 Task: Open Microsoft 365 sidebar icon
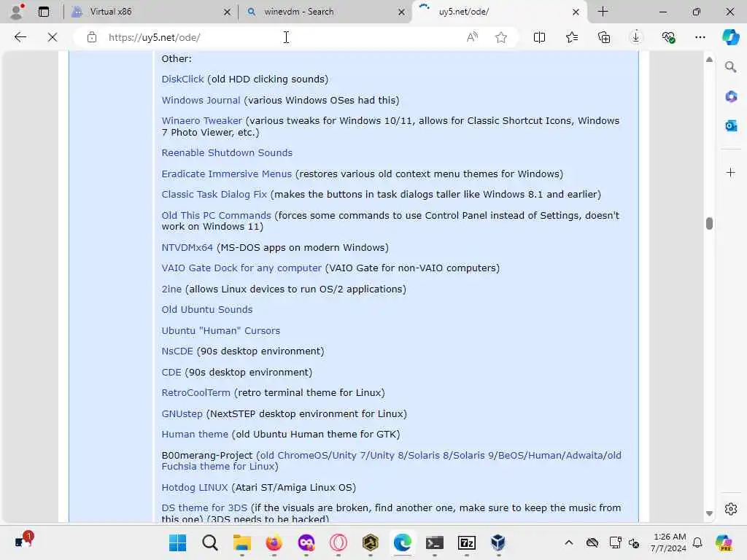(x=731, y=97)
